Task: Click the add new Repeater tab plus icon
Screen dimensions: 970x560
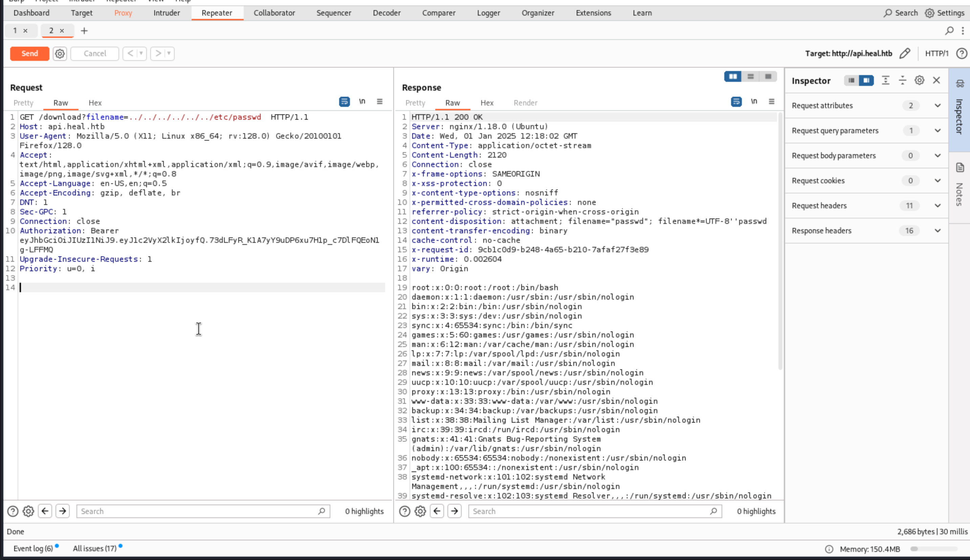Action: tap(84, 31)
